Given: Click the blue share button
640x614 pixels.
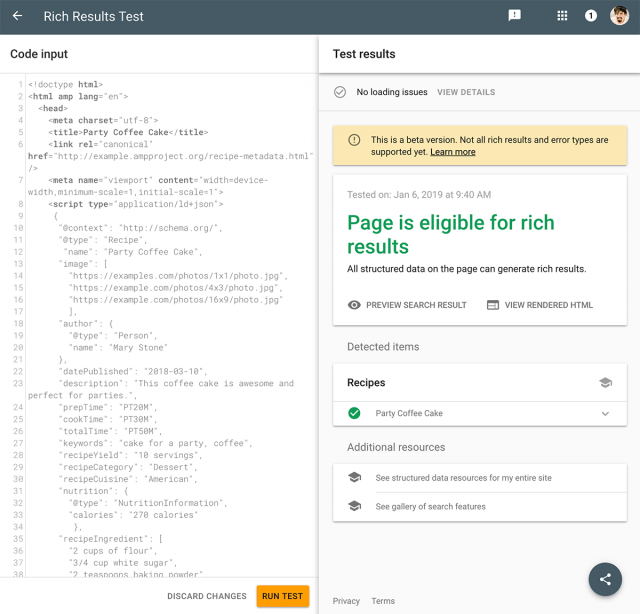Looking at the screenshot, I should [x=605, y=579].
